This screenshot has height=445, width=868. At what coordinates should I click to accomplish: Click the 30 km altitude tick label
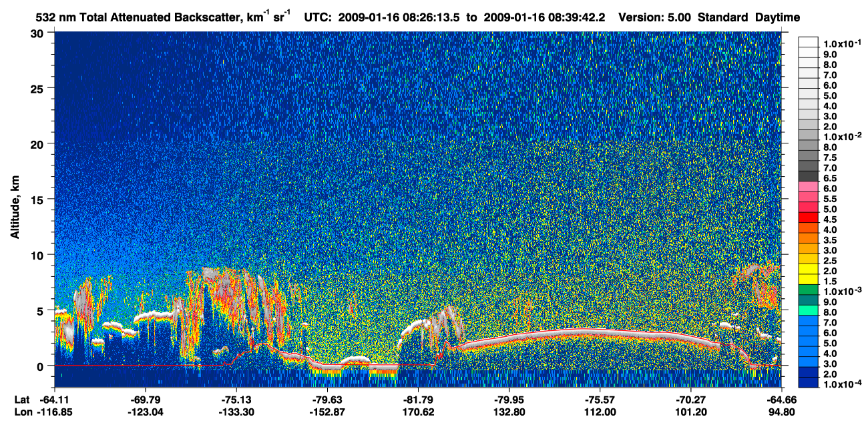tap(39, 33)
